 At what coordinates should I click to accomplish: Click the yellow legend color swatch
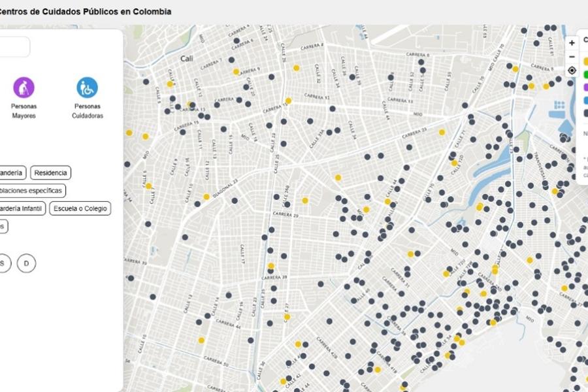[x=585, y=61]
